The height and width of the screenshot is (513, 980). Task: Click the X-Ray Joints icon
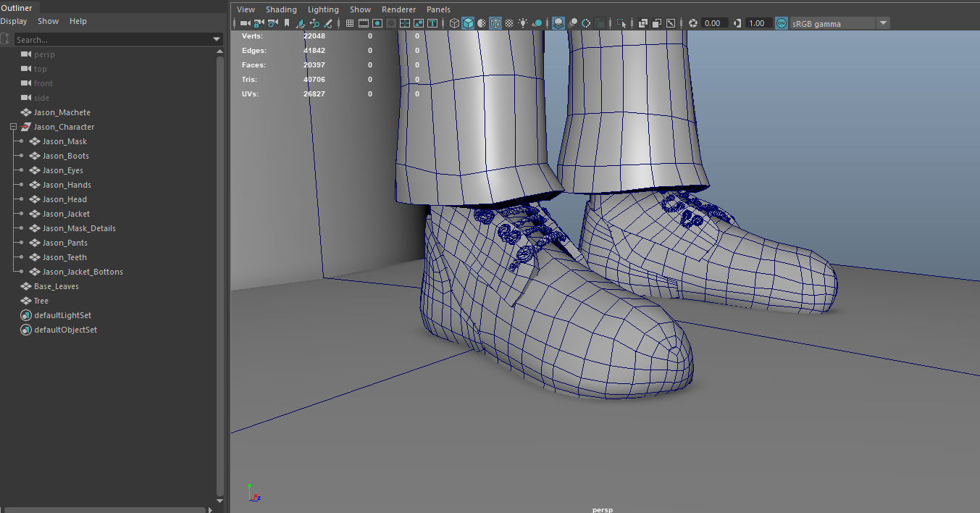click(x=671, y=23)
